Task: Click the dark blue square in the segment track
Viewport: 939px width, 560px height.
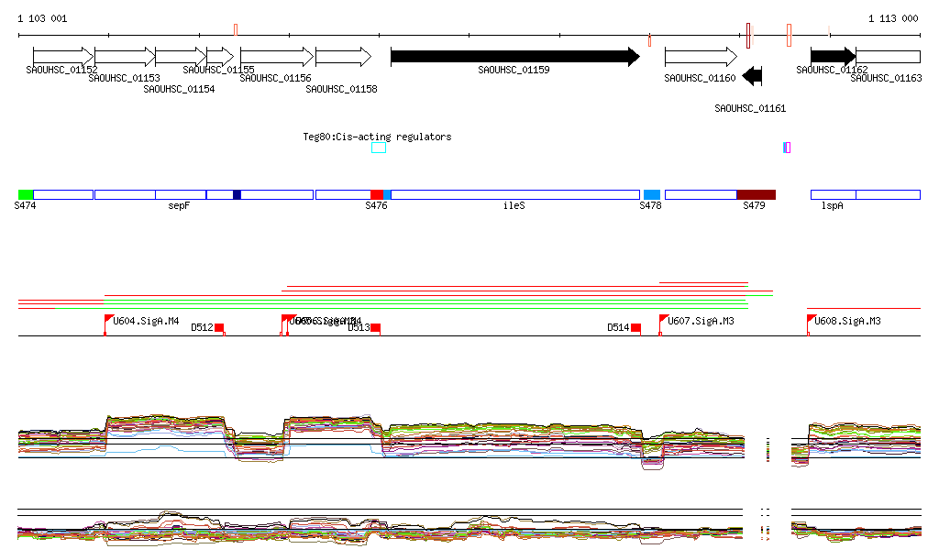Action: (x=237, y=194)
